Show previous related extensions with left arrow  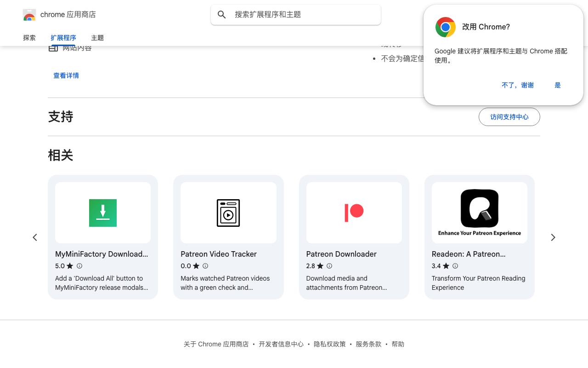click(35, 237)
